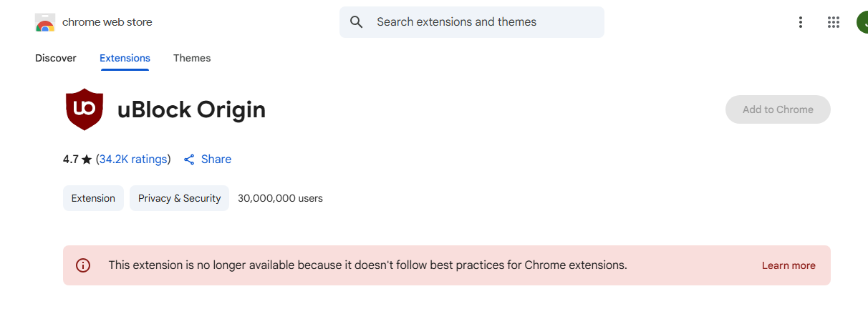
Task: Click the Chrome Web Store rainbow logo
Action: pos(45,22)
